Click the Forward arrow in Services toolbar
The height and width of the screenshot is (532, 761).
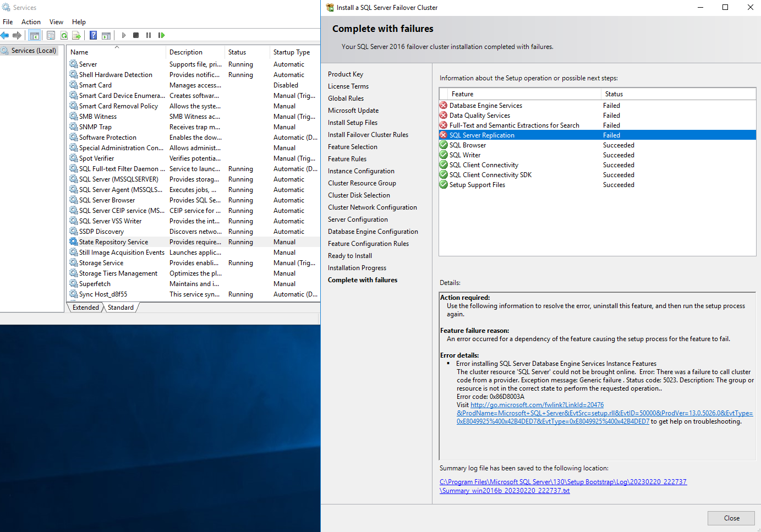point(17,35)
